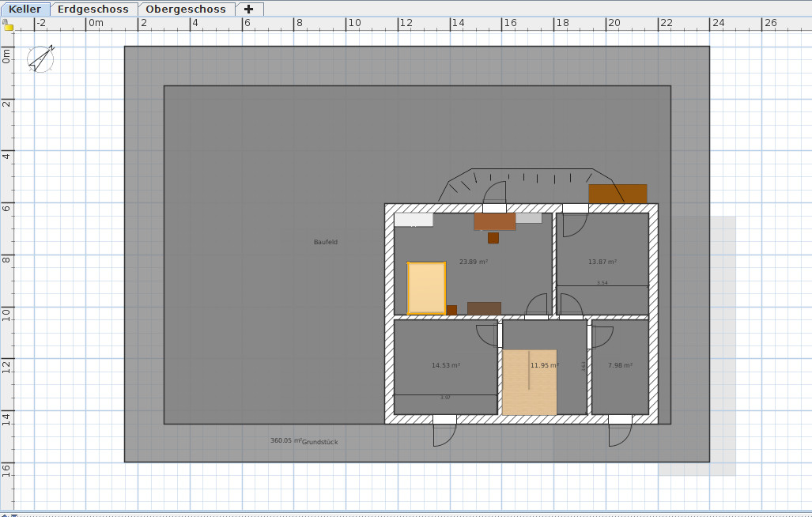Switch to the Erdgeschoss level tab
The image size is (812, 517).
coord(93,9)
